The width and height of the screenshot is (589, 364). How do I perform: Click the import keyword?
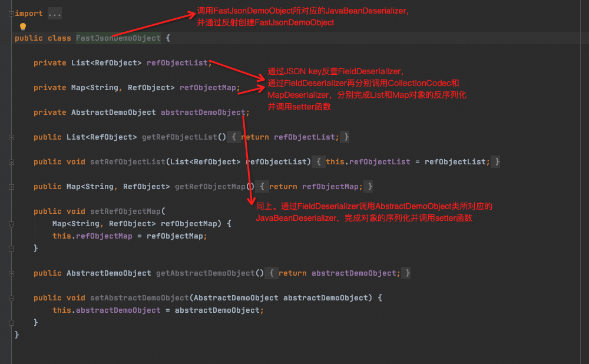pyautogui.click(x=29, y=14)
